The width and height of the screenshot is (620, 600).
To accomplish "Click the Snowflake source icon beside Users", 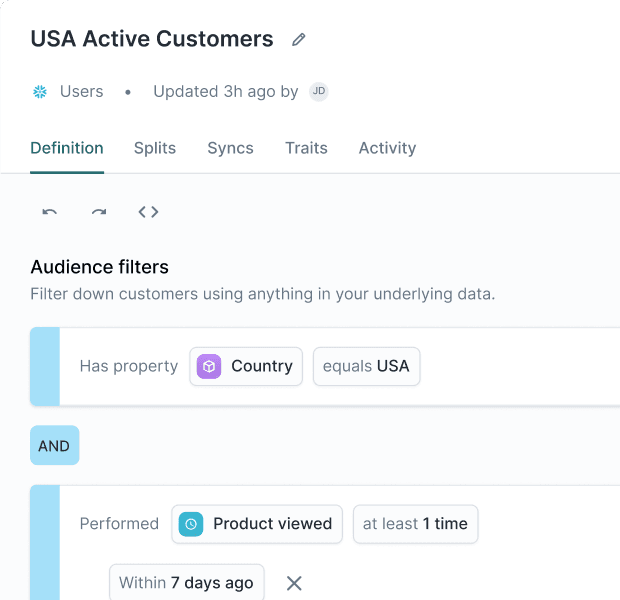I will pos(40,92).
